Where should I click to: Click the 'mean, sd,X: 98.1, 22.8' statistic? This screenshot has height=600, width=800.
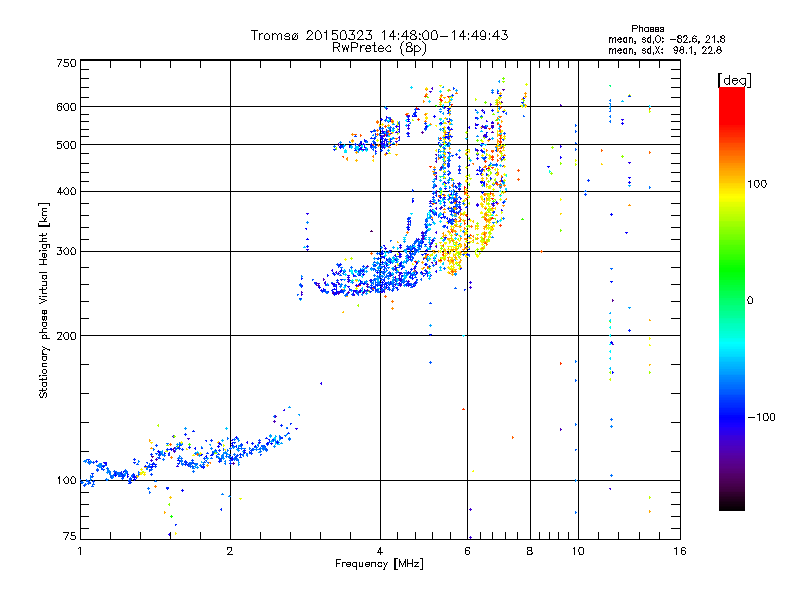pyautogui.click(x=665, y=50)
